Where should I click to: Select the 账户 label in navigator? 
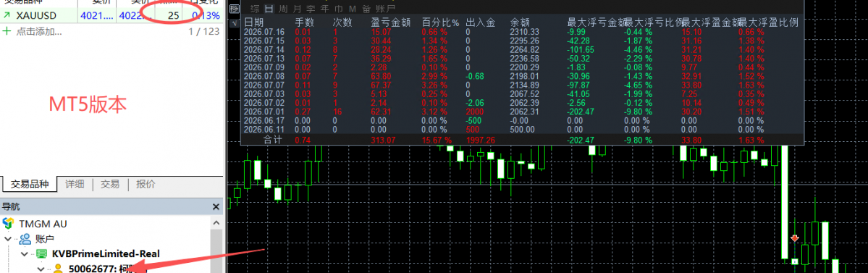(44, 239)
